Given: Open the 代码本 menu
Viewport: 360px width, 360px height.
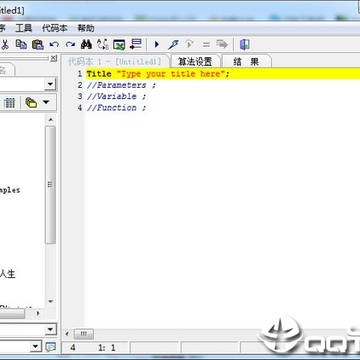Looking at the screenshot, I should pos(55,28).
